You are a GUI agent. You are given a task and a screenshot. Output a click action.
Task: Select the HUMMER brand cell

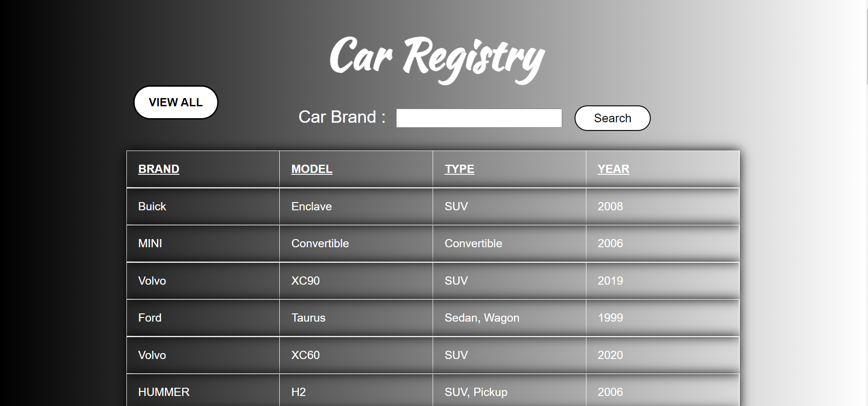point(203,390)
